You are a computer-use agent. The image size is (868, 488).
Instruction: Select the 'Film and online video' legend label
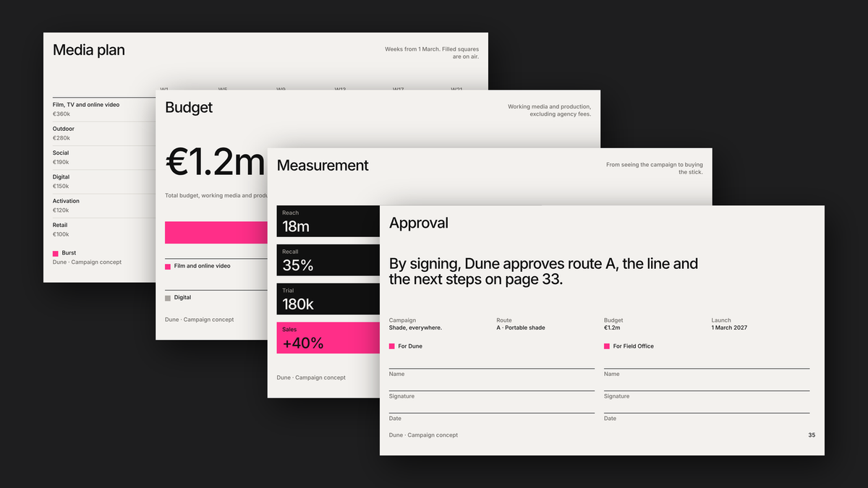click(203, 266)
